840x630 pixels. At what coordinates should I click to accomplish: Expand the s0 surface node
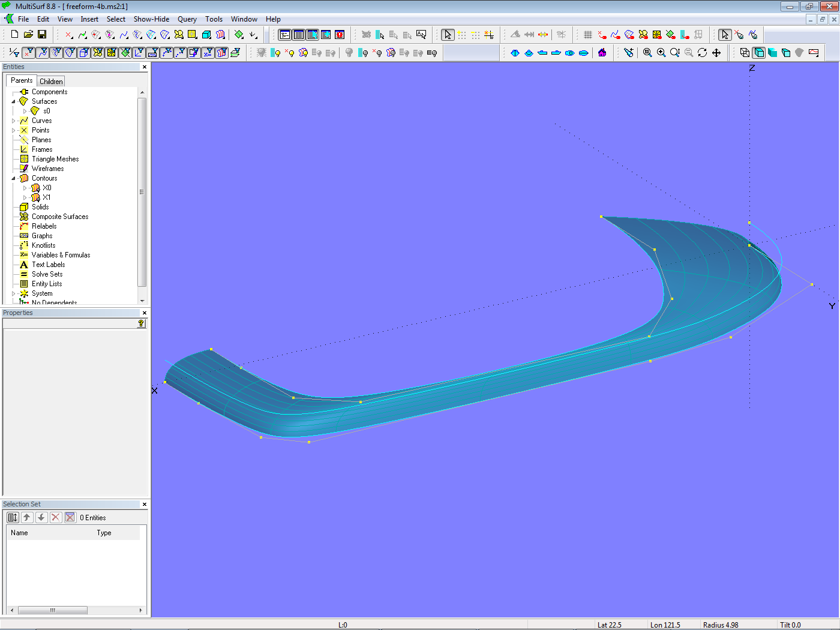point(25,111)
